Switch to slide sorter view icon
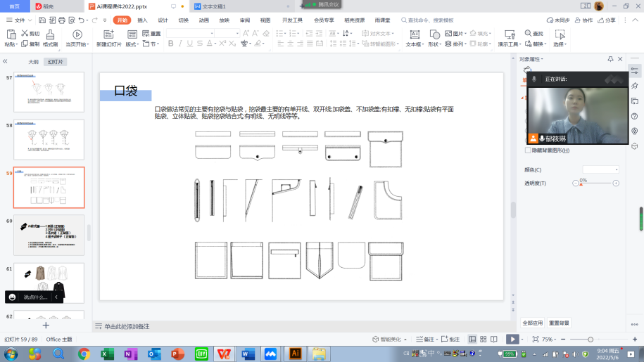Viewport: 644px width, 362px height. pyautogui.click(x=484, y=339)
